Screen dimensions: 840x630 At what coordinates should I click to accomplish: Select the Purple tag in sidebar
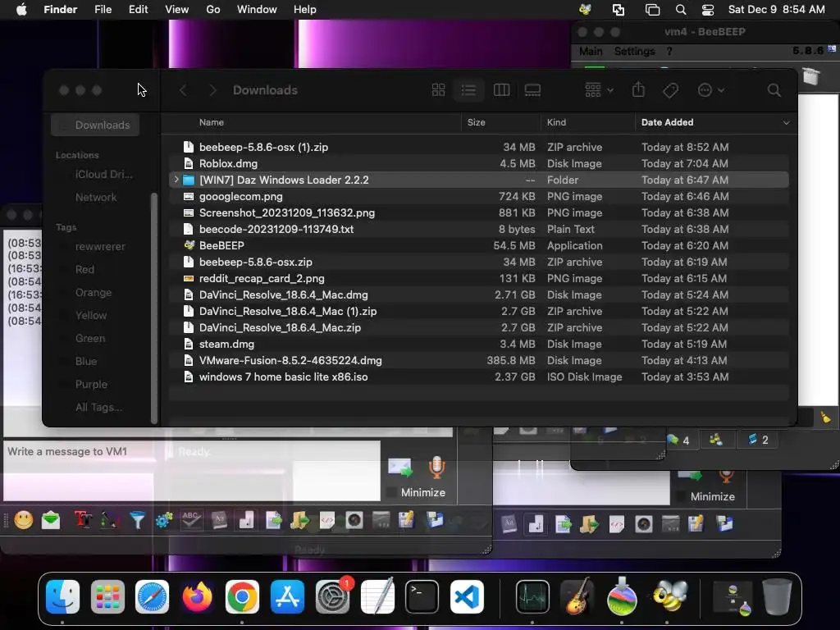[91, 384]
